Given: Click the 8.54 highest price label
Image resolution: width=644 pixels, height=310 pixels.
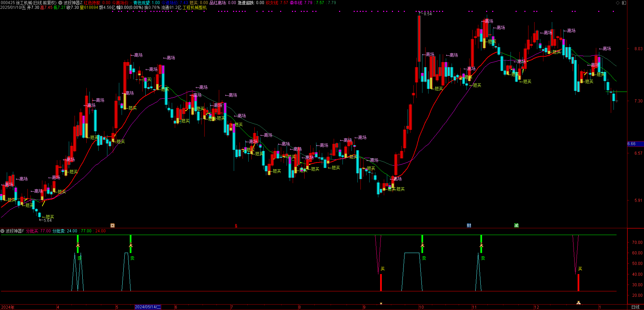Looking at the screenshot, I should click(428, 14).
